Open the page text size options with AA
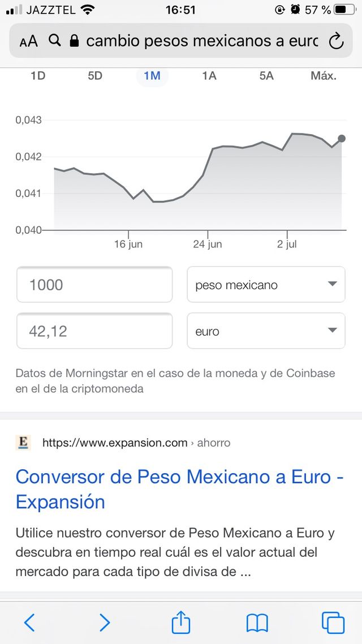This screenshot has height=644, width=362. 27,40
